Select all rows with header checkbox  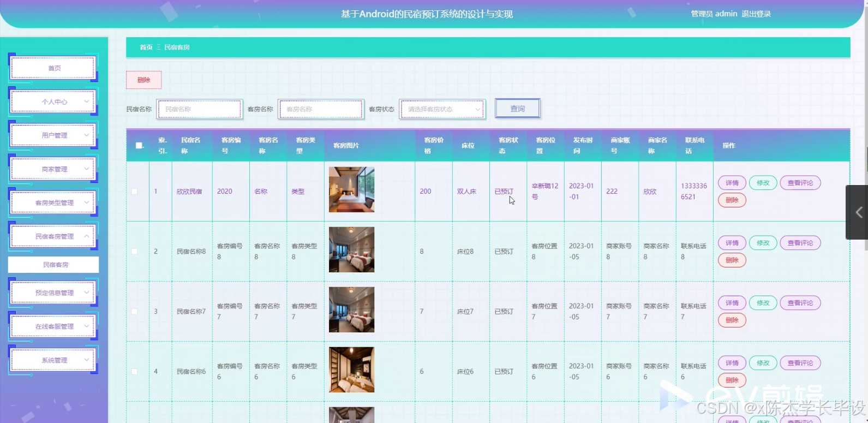(x=139, y=146)
